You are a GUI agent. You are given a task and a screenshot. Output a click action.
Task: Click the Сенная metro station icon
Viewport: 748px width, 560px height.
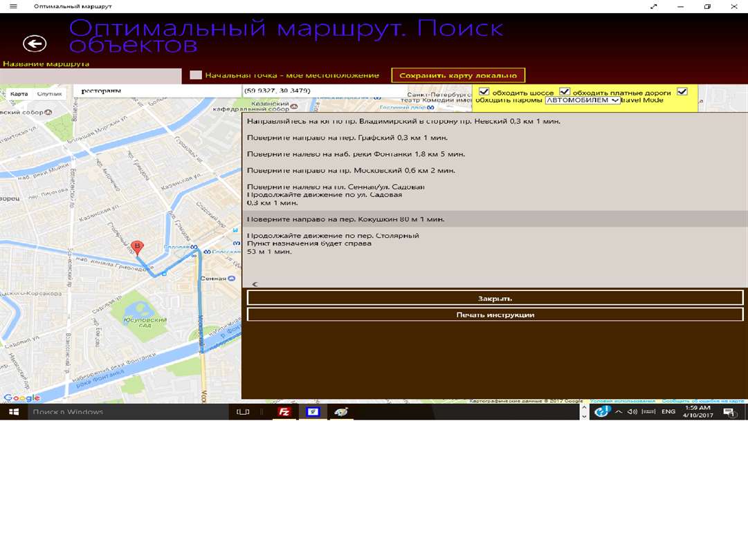[x=232, y=279]
